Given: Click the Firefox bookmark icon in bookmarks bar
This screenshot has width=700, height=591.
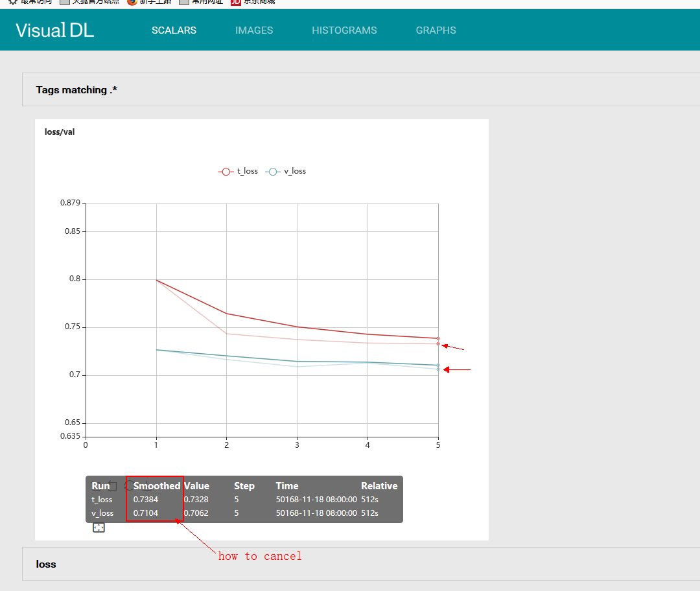Looking at the screenshot, I should [x=132, y=2].
